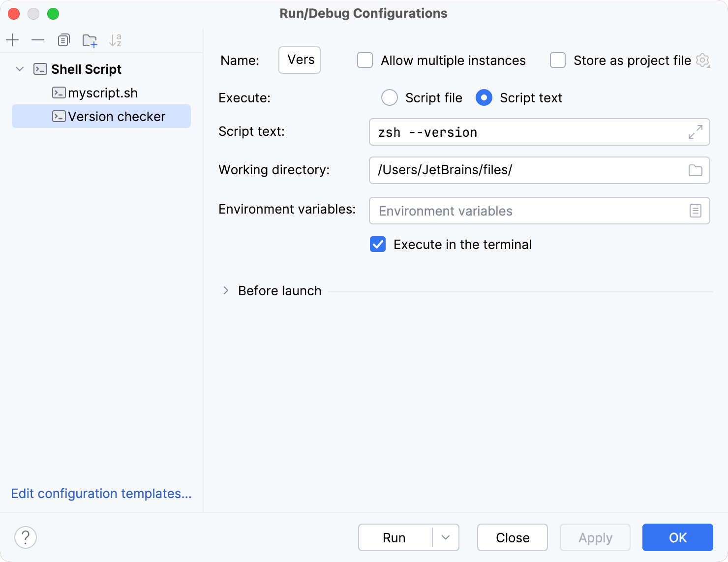Sort configurations alphabetically
The image size is (728, 562).
pos(116,40)
